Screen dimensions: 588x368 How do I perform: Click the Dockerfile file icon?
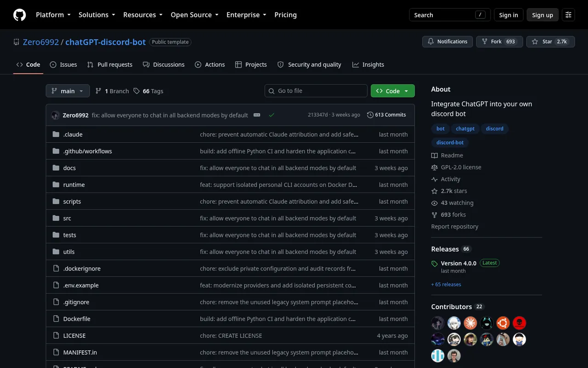pyautogui.click(x=56, y=319)
